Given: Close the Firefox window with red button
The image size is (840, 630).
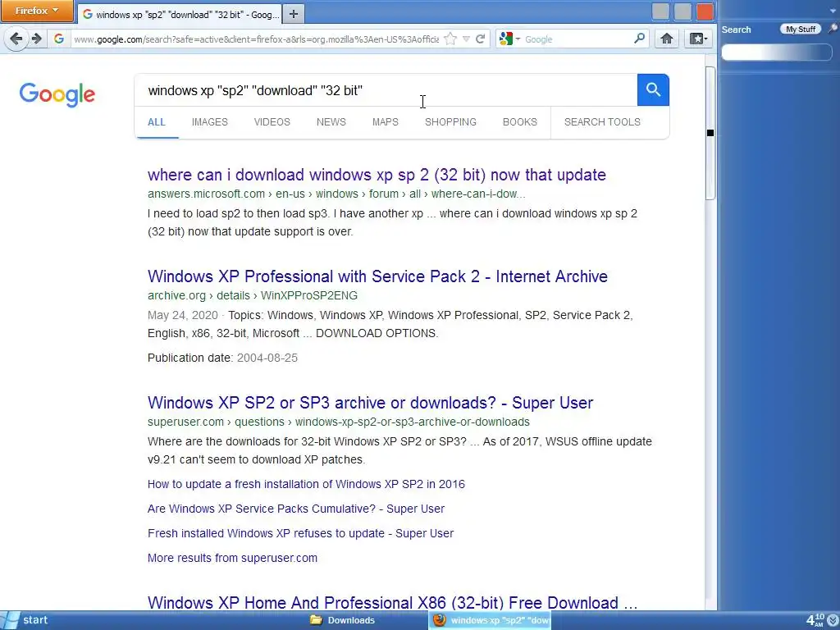Looking at the screenshot, I should click(705, 11).
